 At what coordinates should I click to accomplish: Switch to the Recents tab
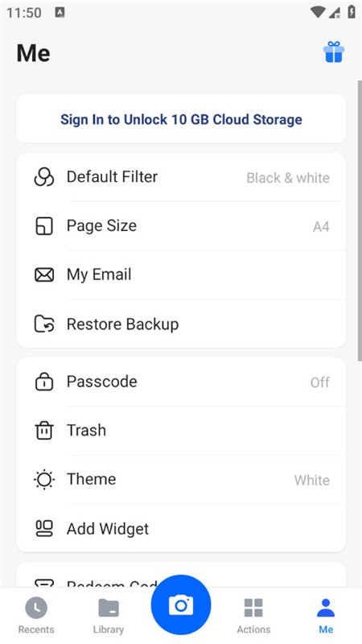tap(36, 616)
